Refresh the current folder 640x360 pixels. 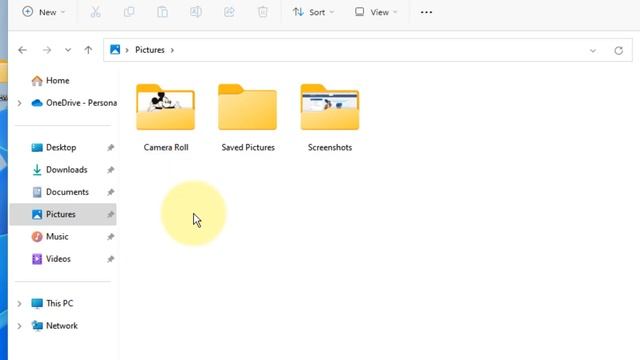(619, 51)
